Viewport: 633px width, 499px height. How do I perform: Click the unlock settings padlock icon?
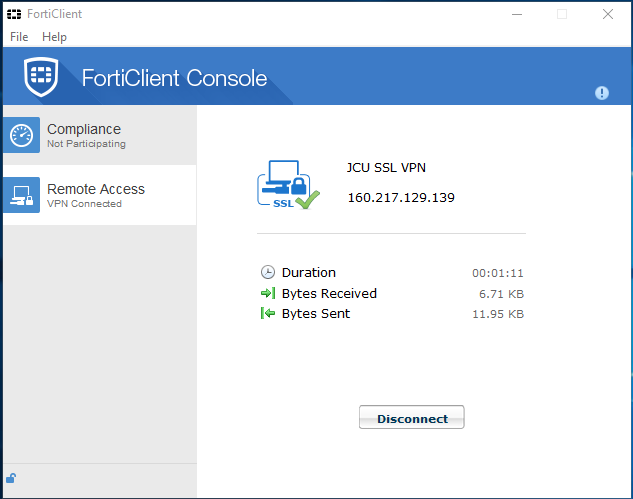click(x=11, y=478)
